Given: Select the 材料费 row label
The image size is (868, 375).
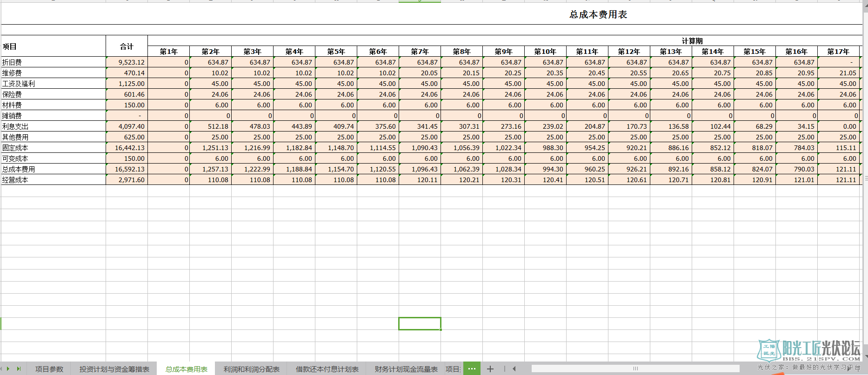Looking at the screenshot, I should click(x=53, y=105).
